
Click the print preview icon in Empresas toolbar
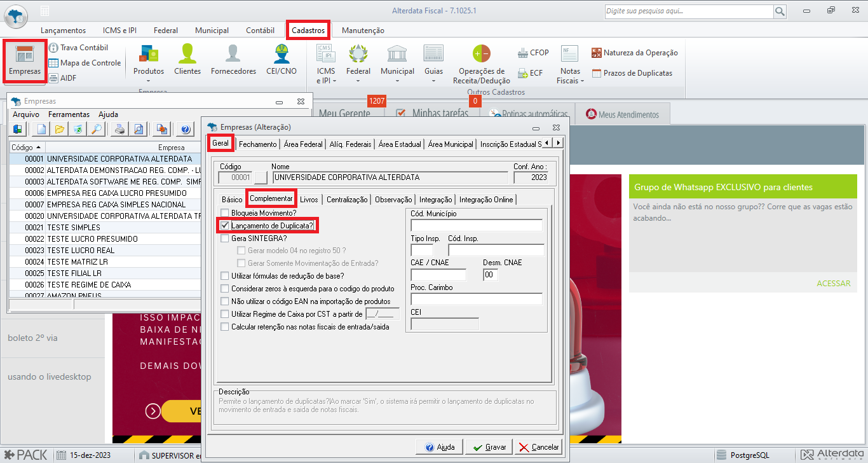(x=138, y=129)
